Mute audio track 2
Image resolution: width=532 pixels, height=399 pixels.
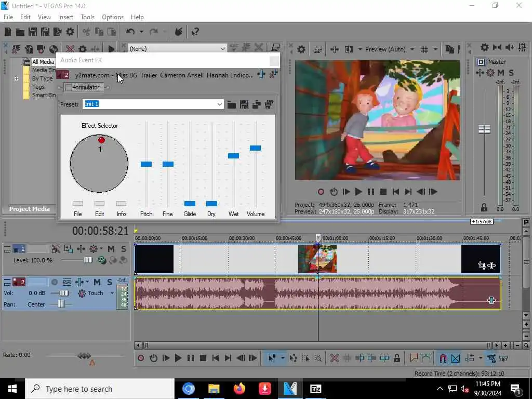pos(97,282)
